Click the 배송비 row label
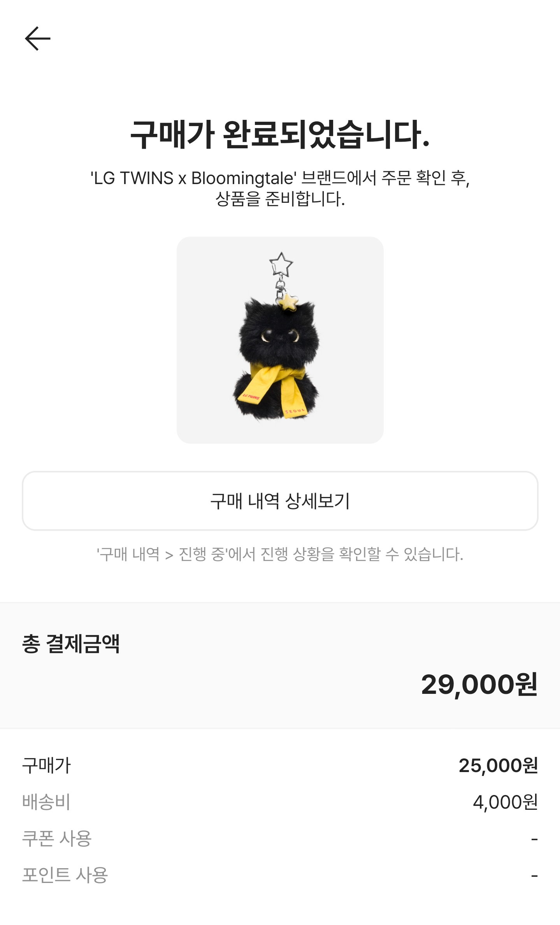This screenshot has height=925, width=560. (x=46, y=802)
